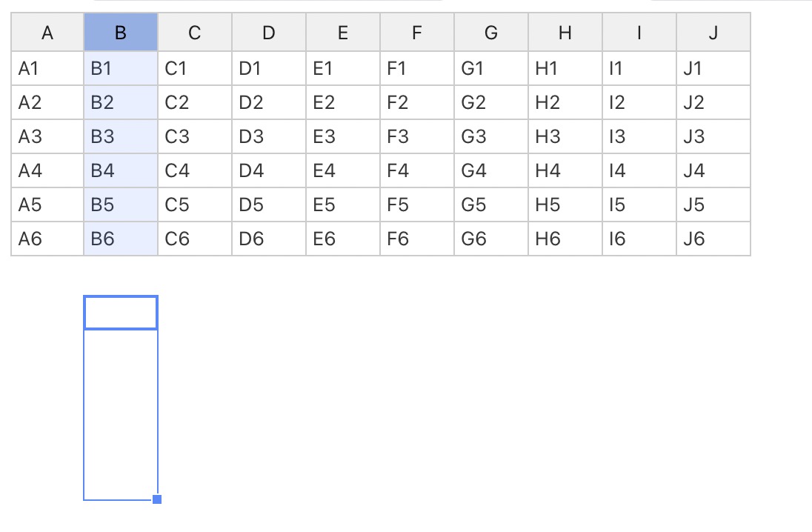Click cell C6 in the table
Screen dimensions: 812x532
click(x=195, y=239)
